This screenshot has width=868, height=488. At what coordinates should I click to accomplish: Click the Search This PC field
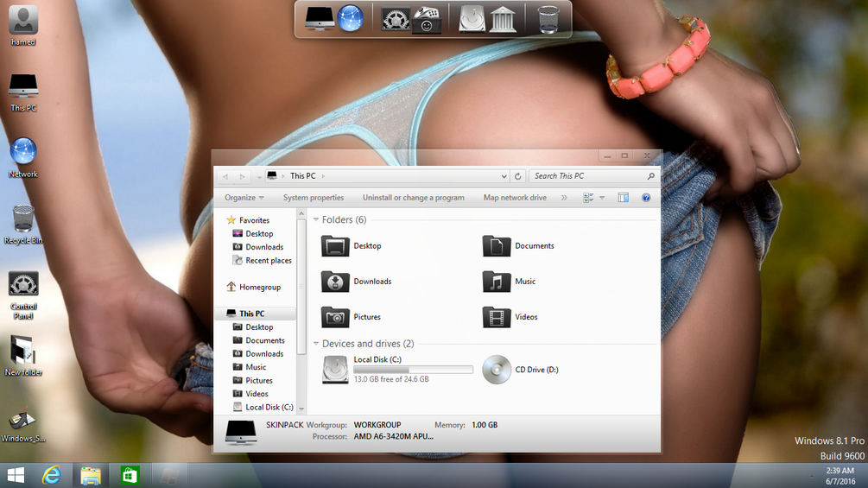pos(593,176)
